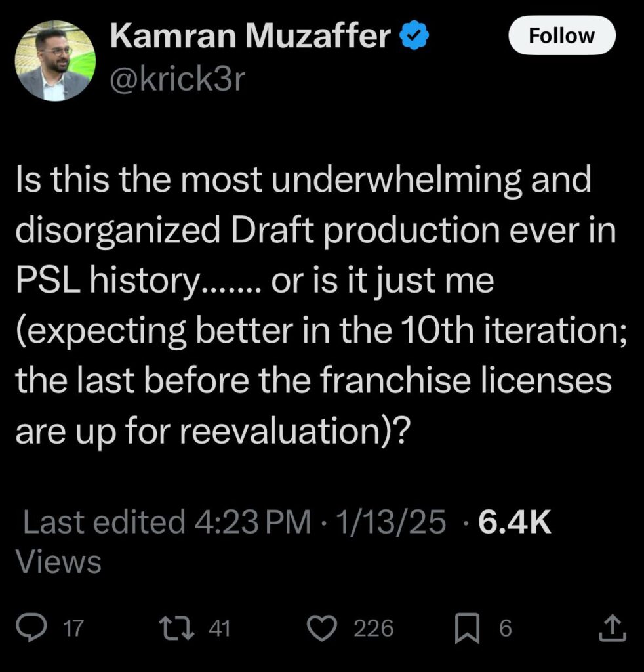
Task: Click the 226 likes count
Action: [374, 629]
